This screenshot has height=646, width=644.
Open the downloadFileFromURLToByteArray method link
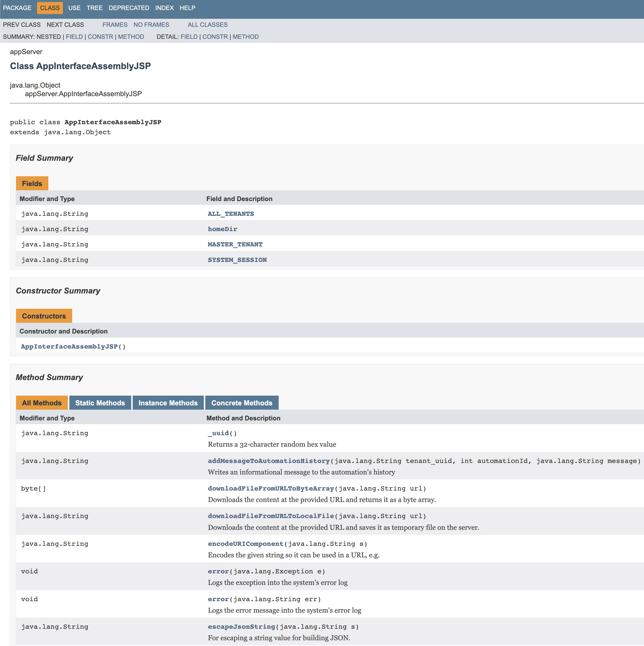click(x=271, y=489)
